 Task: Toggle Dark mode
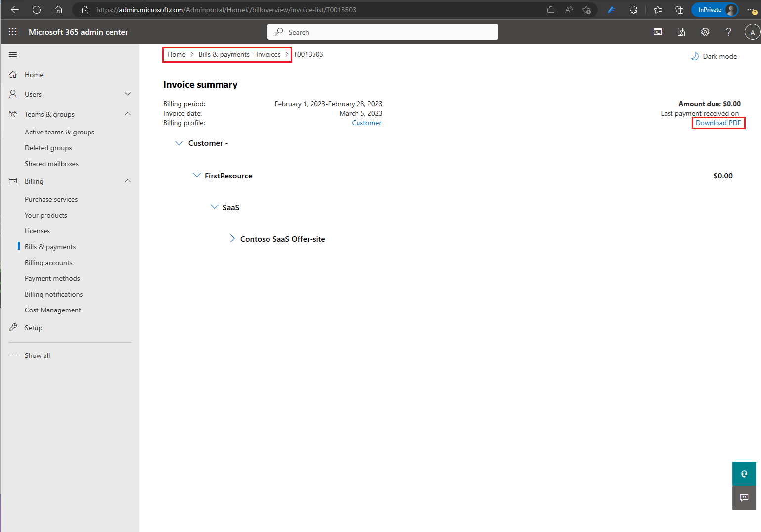pyautogui.click(x=714, y=56)
